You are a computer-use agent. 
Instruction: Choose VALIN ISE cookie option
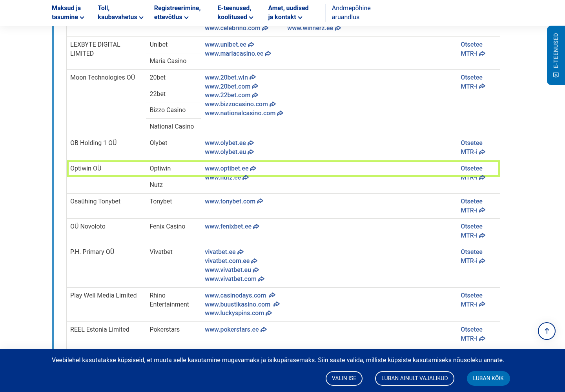coord(344,378)
